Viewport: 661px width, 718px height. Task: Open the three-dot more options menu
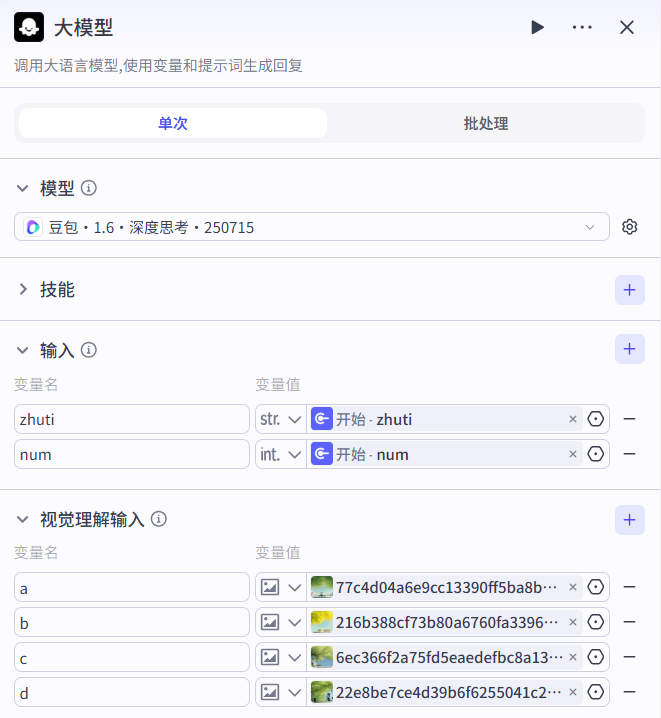(582, 27)
